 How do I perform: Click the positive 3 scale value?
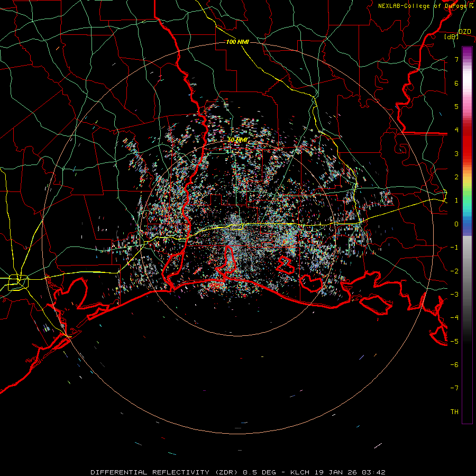(456, 153)
